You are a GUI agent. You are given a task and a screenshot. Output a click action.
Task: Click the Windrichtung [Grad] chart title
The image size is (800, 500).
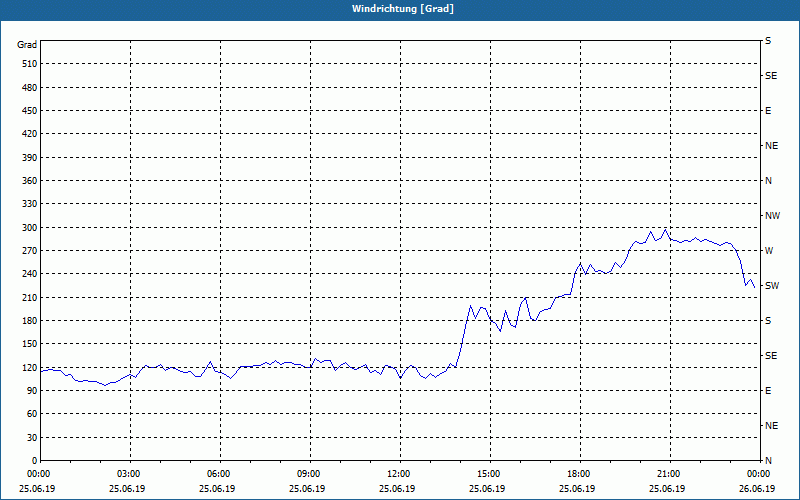pos(403,9)
